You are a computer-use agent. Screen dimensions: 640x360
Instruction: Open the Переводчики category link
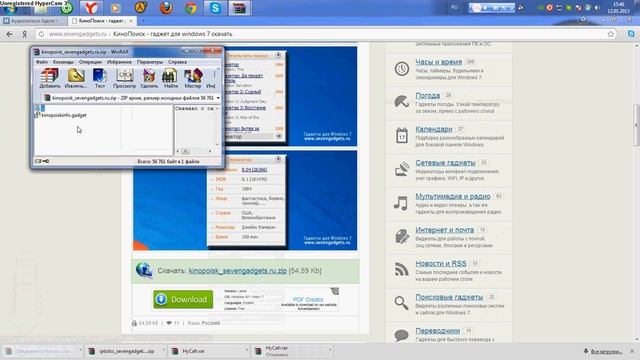pyautogui.click(x=438, y=331)
